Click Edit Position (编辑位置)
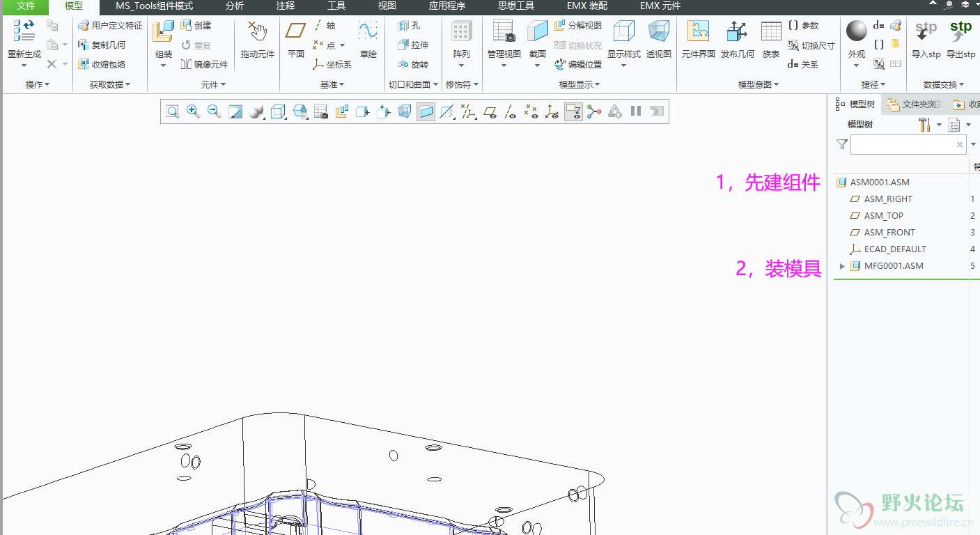Viewport: 980px width, 535px height. (x=578, y=64)
